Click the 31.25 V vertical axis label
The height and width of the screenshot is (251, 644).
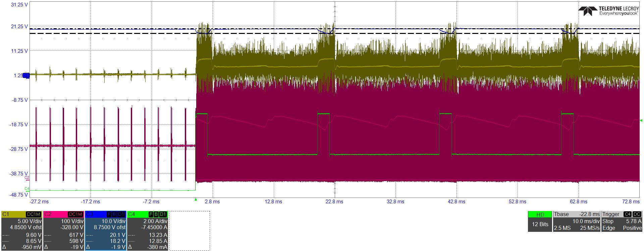(x=19, y=5)
